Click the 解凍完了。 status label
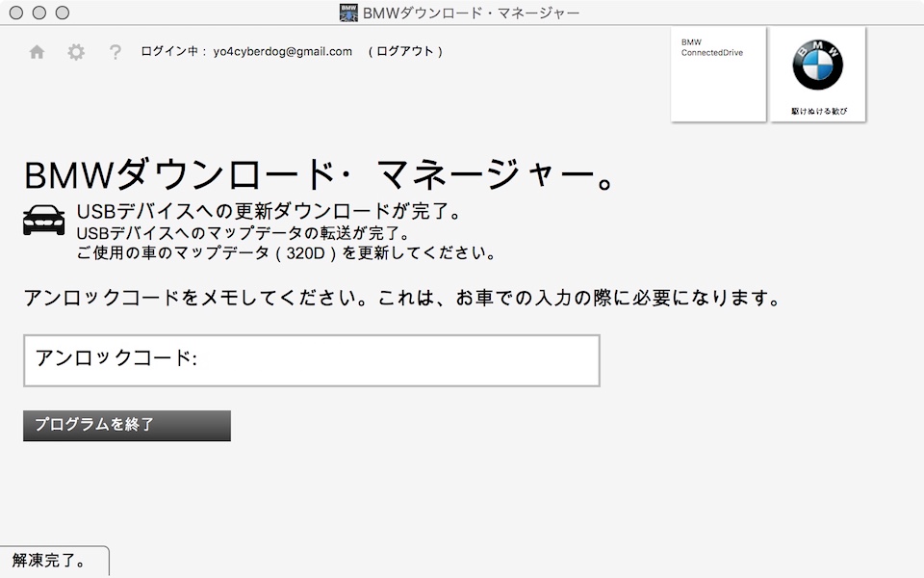The width and height of the screenshot is (924, 578). tap(48, 561)
